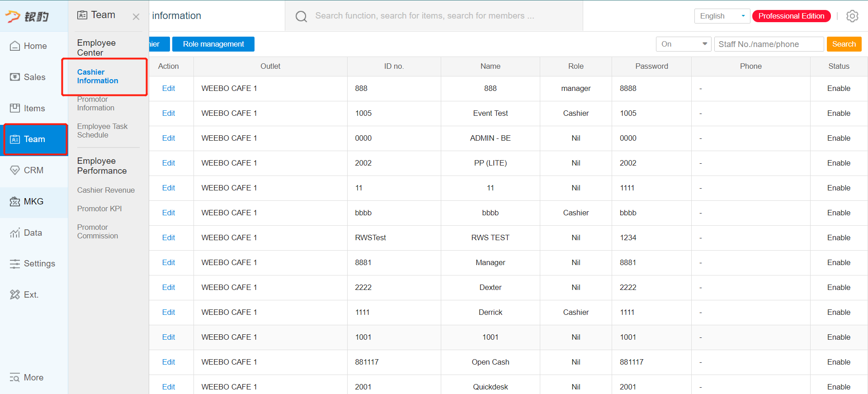
Task: Click the name cell 'Quickdesk'
Action: pos(491,387)
